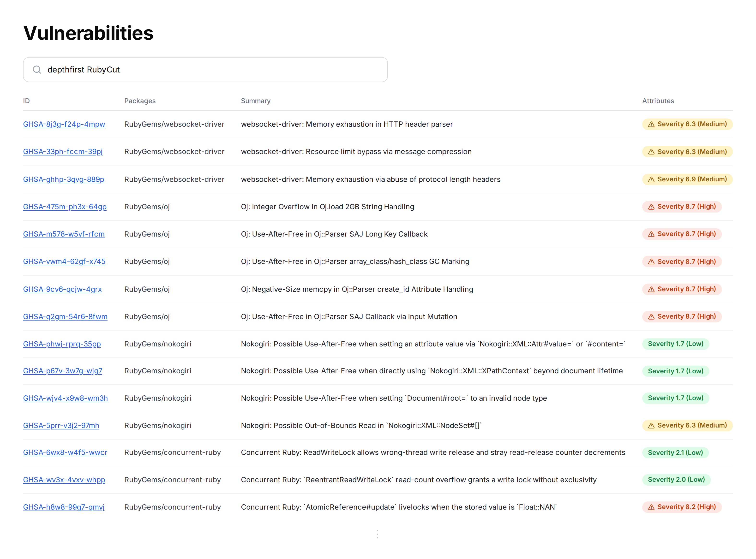Screen dimensions: 756x559
Task: Click the Summary column header
Action: tap(256, 101)
